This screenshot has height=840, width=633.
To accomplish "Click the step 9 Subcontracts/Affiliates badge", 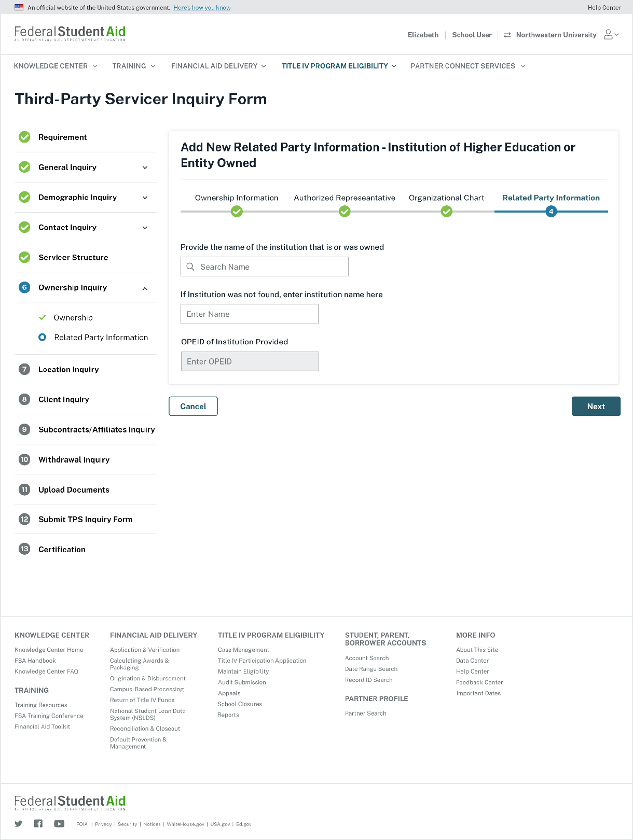I will tap(24, 429).
